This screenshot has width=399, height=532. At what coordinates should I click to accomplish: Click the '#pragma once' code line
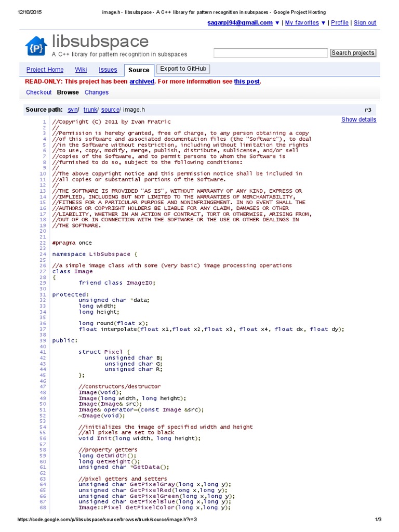click(x=72, y=243)
